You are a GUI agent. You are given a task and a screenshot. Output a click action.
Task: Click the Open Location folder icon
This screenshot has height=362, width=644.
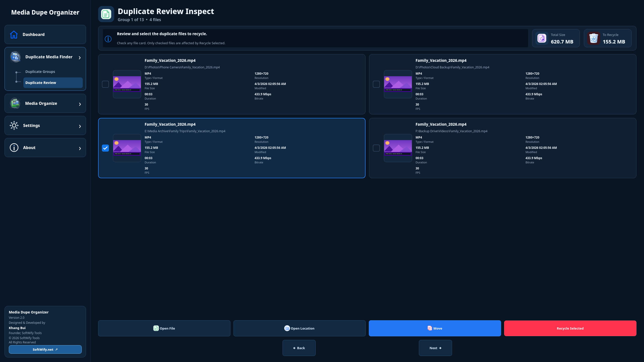click(x=287, y=328)
